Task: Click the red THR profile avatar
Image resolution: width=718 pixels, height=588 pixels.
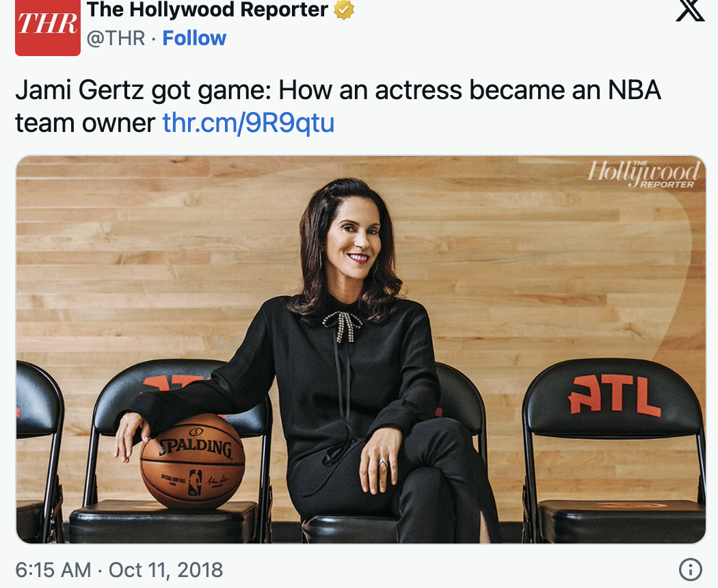Action: point(47,27)
